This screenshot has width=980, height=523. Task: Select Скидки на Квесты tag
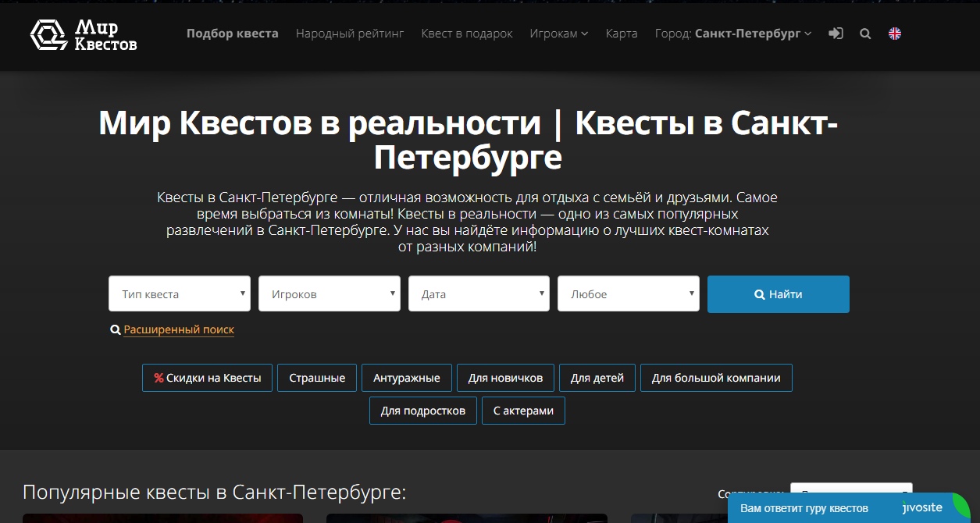208,378
